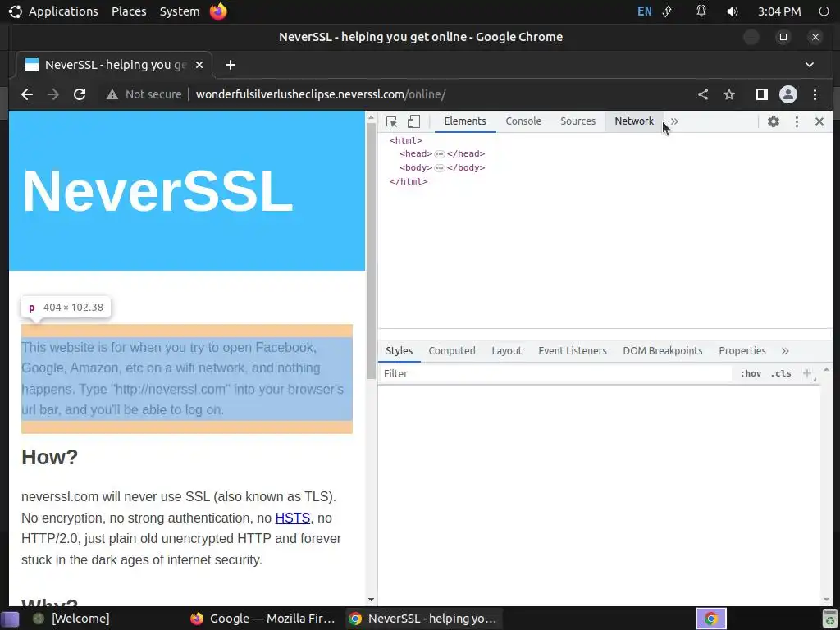Open DevTools settings gear

tap(773, 121)
